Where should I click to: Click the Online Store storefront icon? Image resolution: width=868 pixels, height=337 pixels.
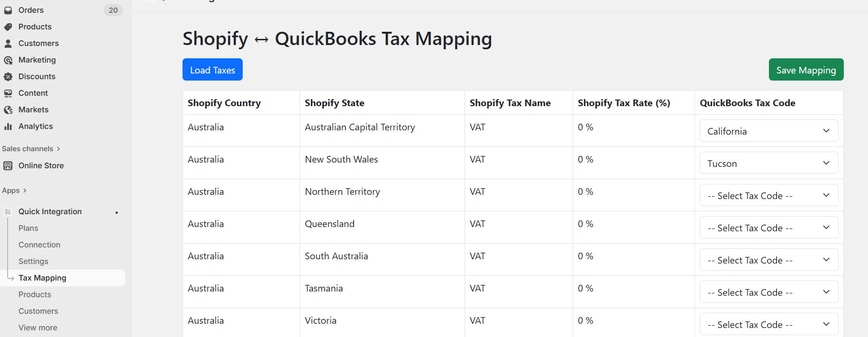point(8,166)
